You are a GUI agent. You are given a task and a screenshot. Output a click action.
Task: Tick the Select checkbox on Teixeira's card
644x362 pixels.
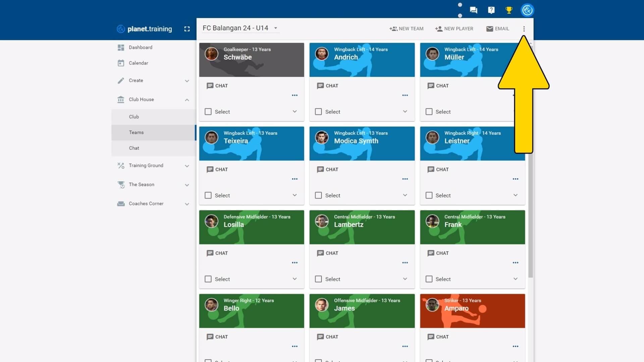pyautogui.click(x=208, y=195)
